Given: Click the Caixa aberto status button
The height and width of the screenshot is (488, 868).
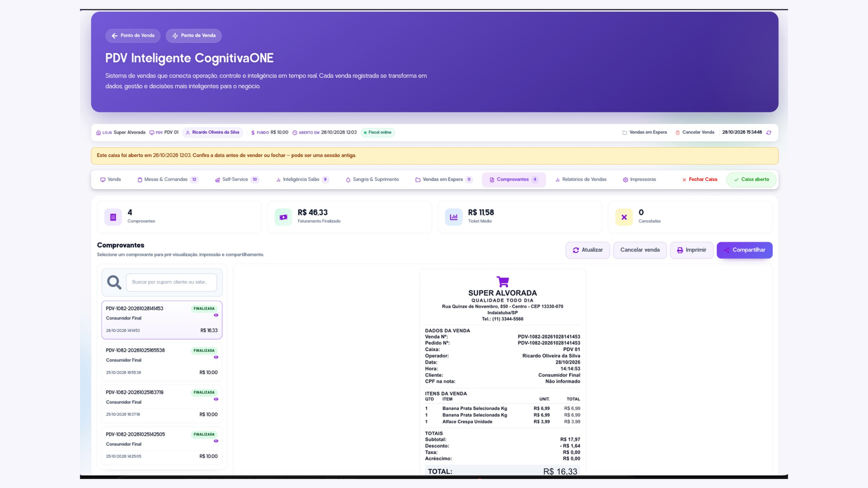Looking at the screenshot, I should [x=751, y=179].
